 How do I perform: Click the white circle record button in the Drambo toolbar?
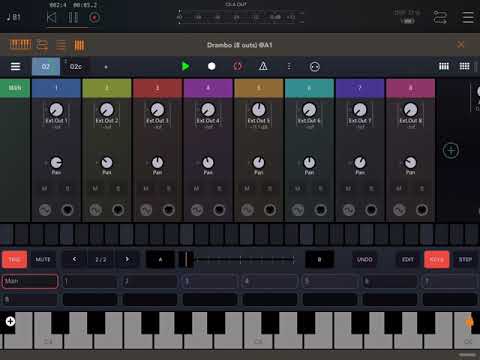(211, 66)
